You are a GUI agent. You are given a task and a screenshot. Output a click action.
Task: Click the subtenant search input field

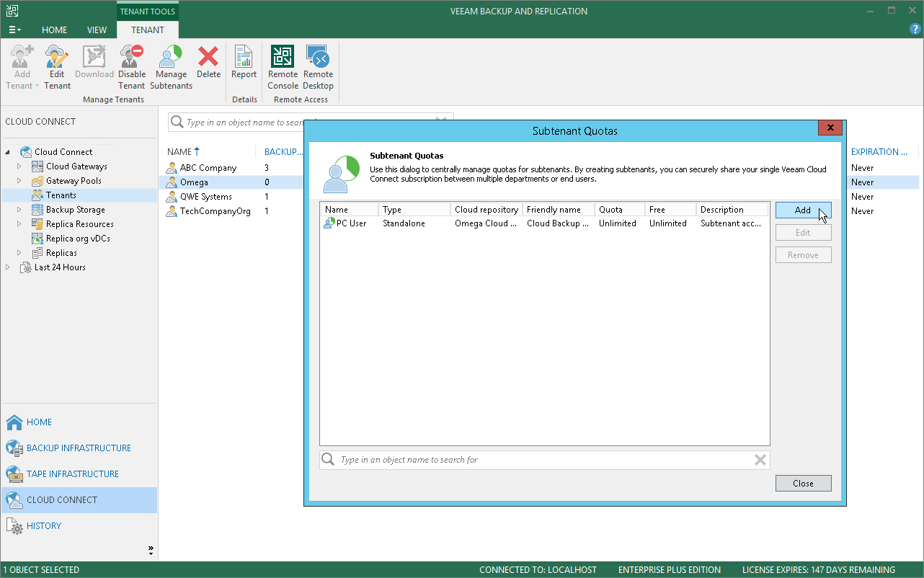(x=544, y=460)
